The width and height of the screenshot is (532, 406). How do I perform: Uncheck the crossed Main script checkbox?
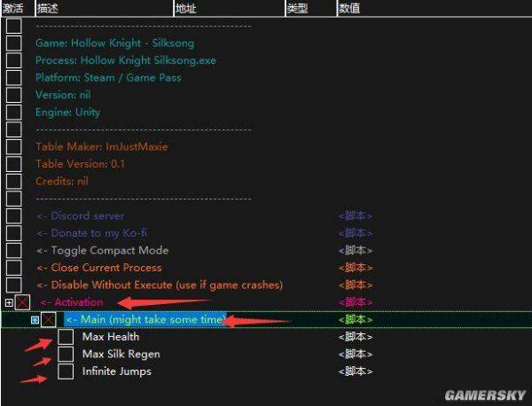tap(49, 319)
